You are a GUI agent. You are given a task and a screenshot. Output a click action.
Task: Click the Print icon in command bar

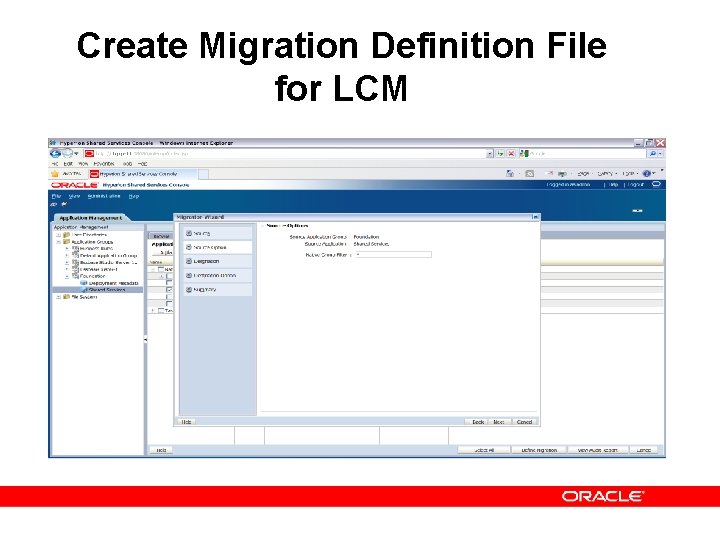562,174
